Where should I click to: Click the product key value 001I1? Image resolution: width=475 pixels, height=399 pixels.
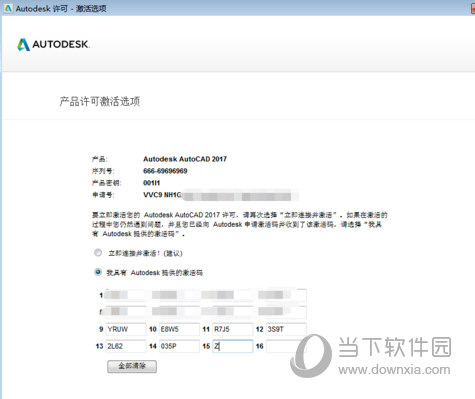click(152, 183)
